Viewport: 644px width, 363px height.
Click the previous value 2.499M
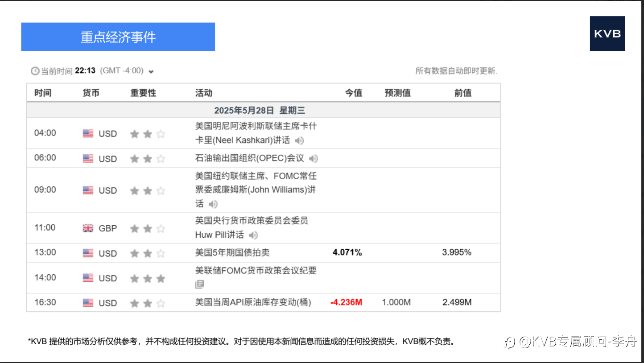click(457, 302)
